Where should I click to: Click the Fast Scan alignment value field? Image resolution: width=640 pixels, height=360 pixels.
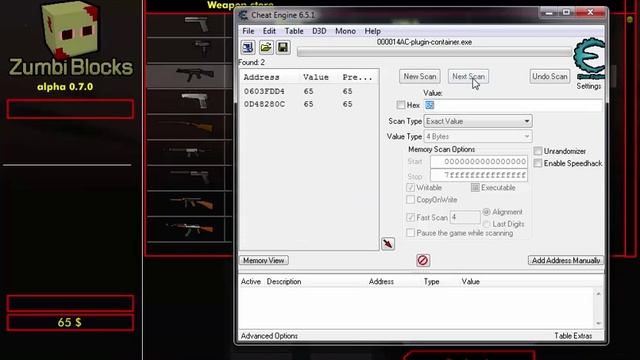[x=465, y=218]
